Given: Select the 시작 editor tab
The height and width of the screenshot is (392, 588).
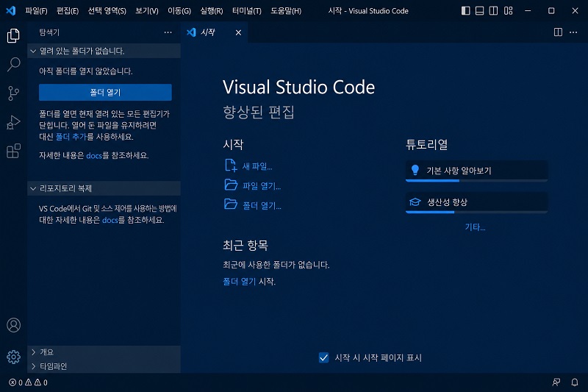Looking at the screenshot, I should [214, 32].
